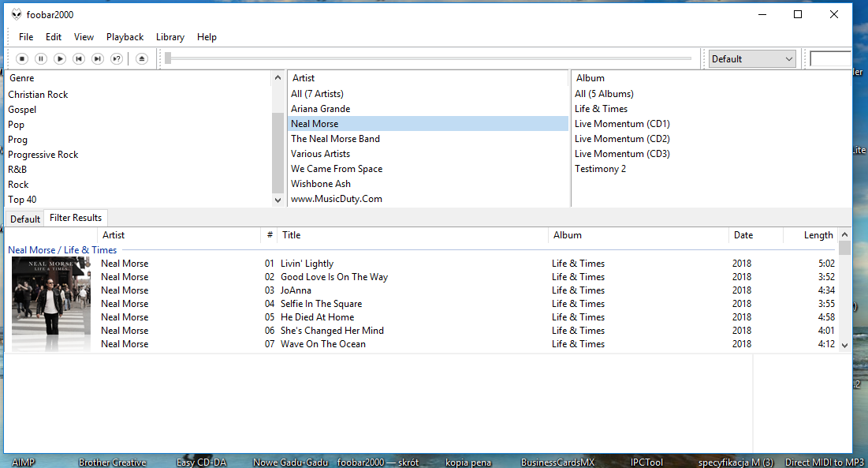868x468 pixels.
Task: Open the File menu
Action: 26,37
